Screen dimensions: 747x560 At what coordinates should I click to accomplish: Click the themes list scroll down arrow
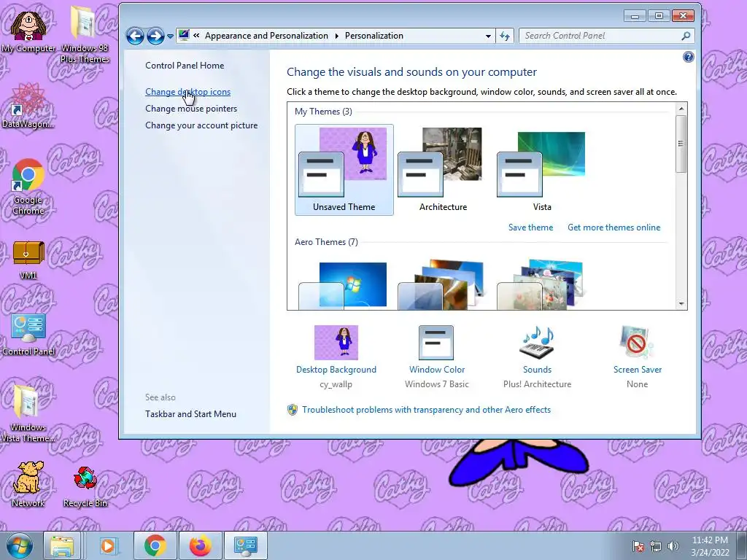(681, 304)
